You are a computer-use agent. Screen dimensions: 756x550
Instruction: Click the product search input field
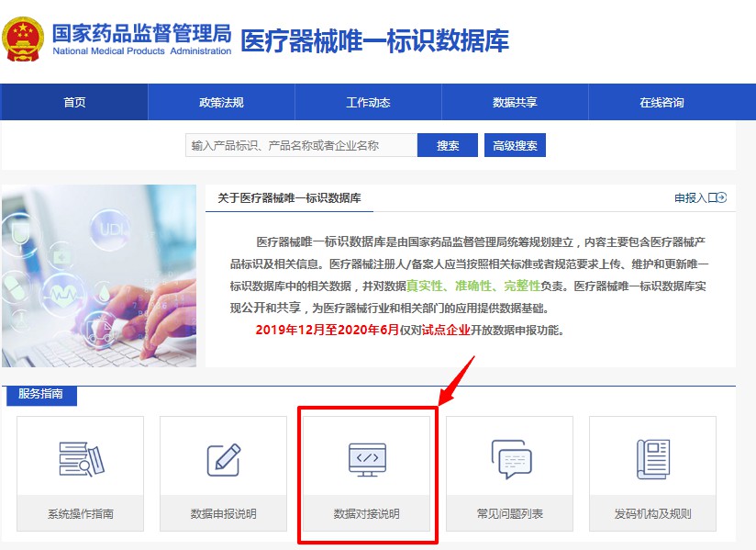[x=301, y=145]
